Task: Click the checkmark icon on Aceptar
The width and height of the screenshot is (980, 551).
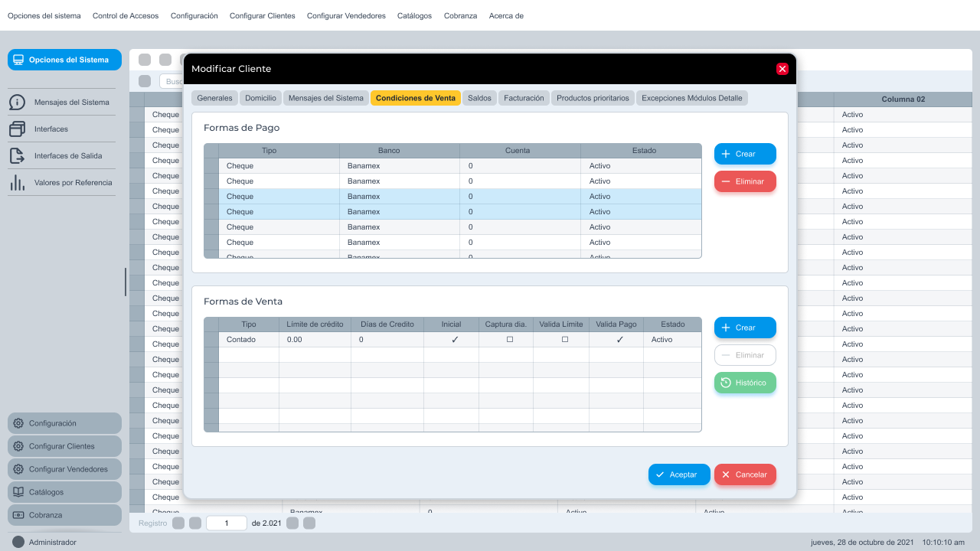Action: (x=660, y=474)
